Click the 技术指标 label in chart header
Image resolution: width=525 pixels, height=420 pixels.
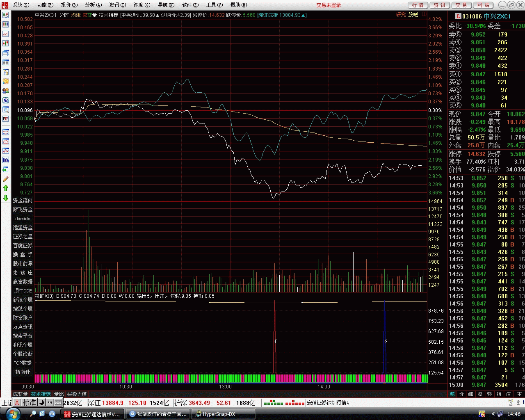(x=108, y=15)
